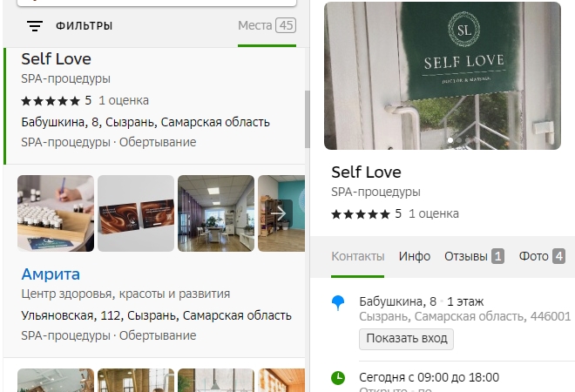This screenshot has height=392, width=575.
Task: Open the Амрита listing link
Action: click(x=51, y=274)
